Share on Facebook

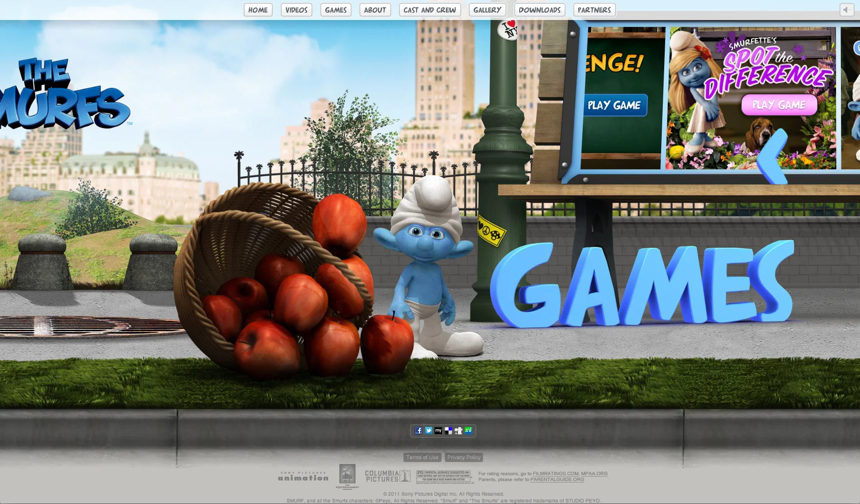[x=419, y=430]
